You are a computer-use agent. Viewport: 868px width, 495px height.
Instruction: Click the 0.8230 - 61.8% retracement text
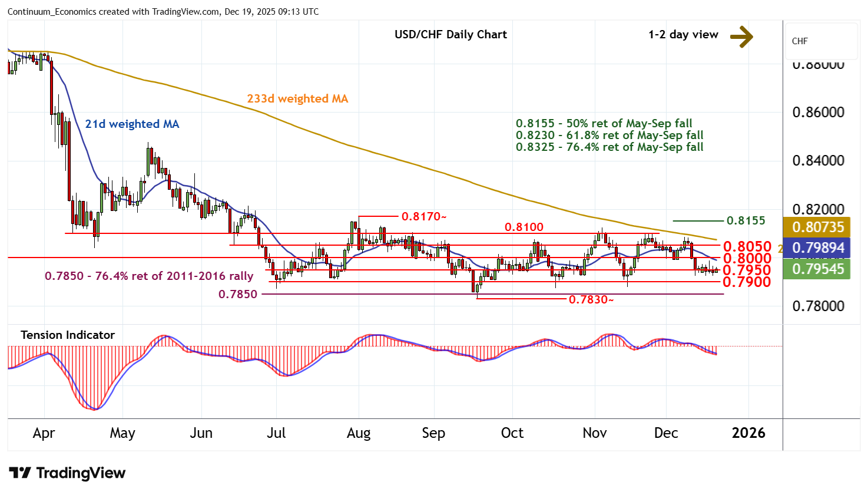coord(609,135)
